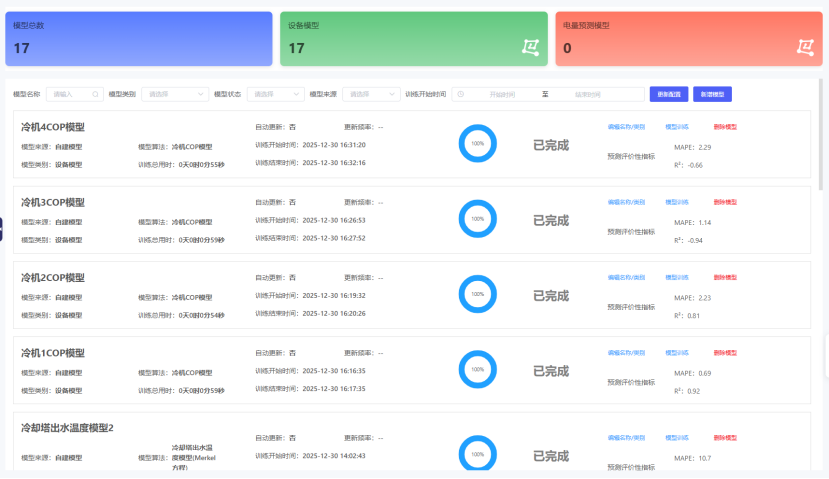Delete the 冷机1COP模型 model
This screenshot has height=479, width=829.
pyautogui.click(x=725, y=353)
